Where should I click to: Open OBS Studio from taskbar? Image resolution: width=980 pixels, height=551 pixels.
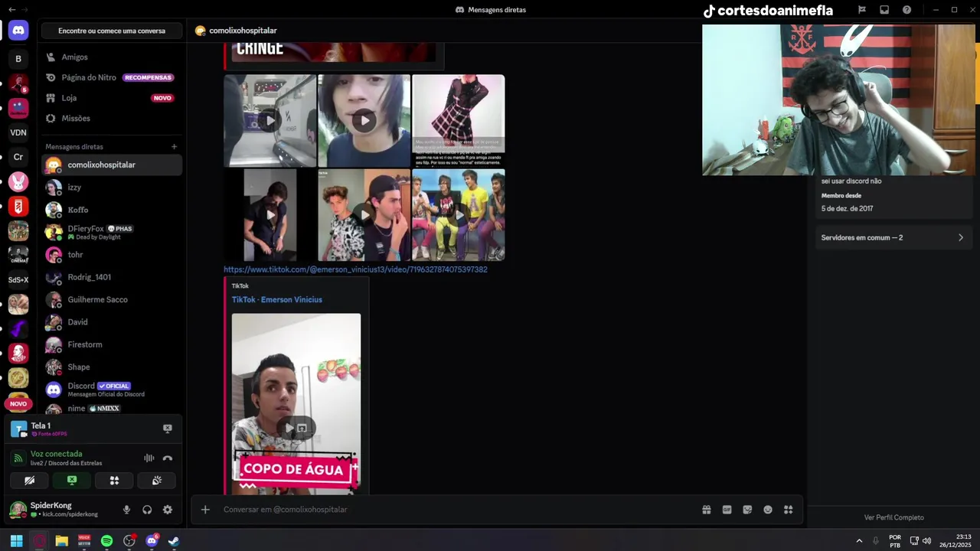click(129, 541)
